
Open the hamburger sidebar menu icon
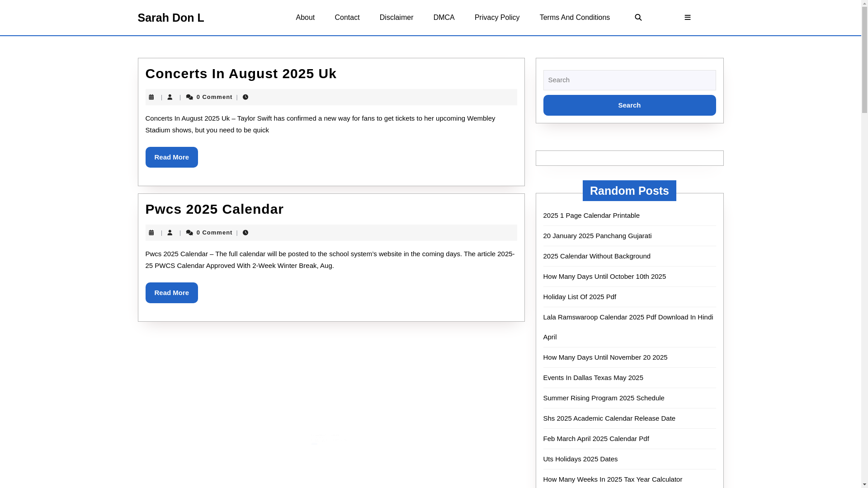coord(687,18)
